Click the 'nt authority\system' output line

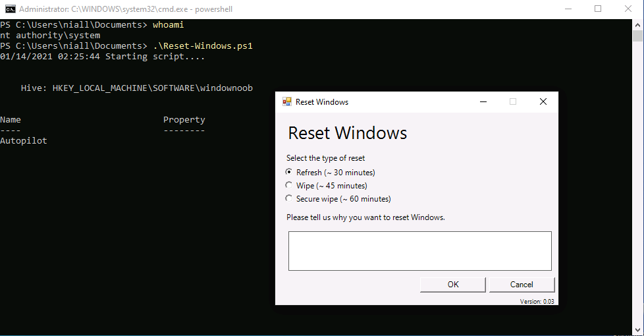coord(50,36)
